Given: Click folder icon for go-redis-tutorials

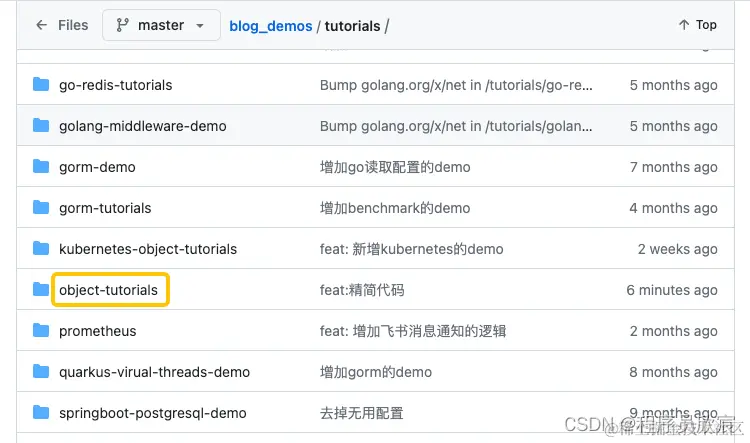Looking at the screenshot, I should click(41, 85).
